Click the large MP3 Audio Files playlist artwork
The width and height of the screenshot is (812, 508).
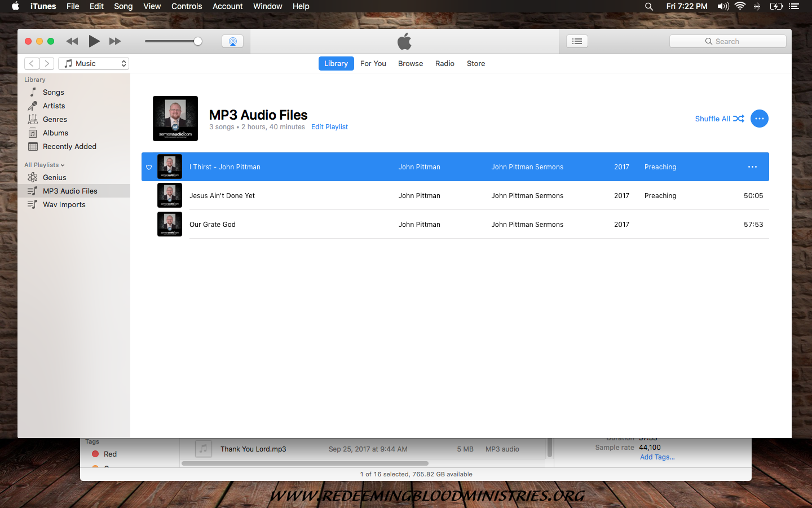click(175, 119)
